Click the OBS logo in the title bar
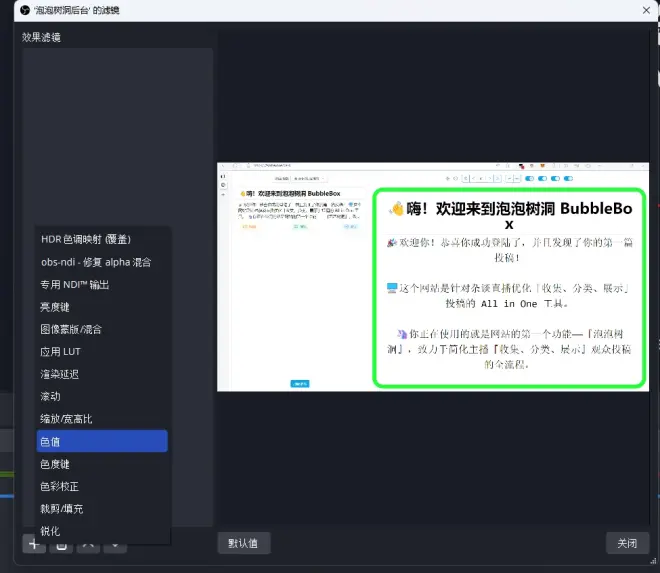The height and width of the screenshot is (573, 660). click(25, 10)
